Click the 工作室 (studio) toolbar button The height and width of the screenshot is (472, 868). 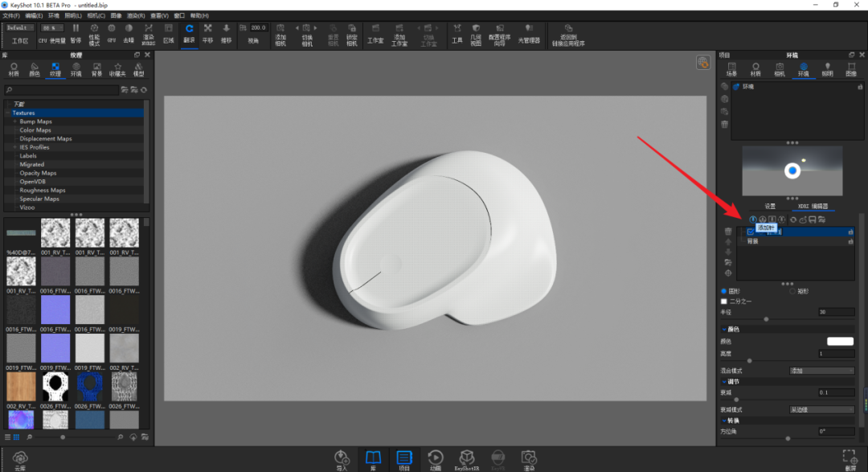375,34
